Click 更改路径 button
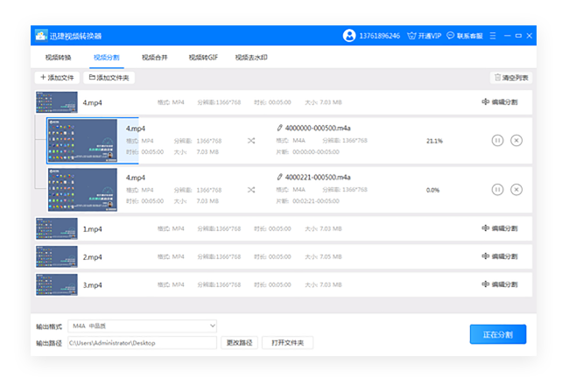Screen dimensions: 569x392 [239, 343]
